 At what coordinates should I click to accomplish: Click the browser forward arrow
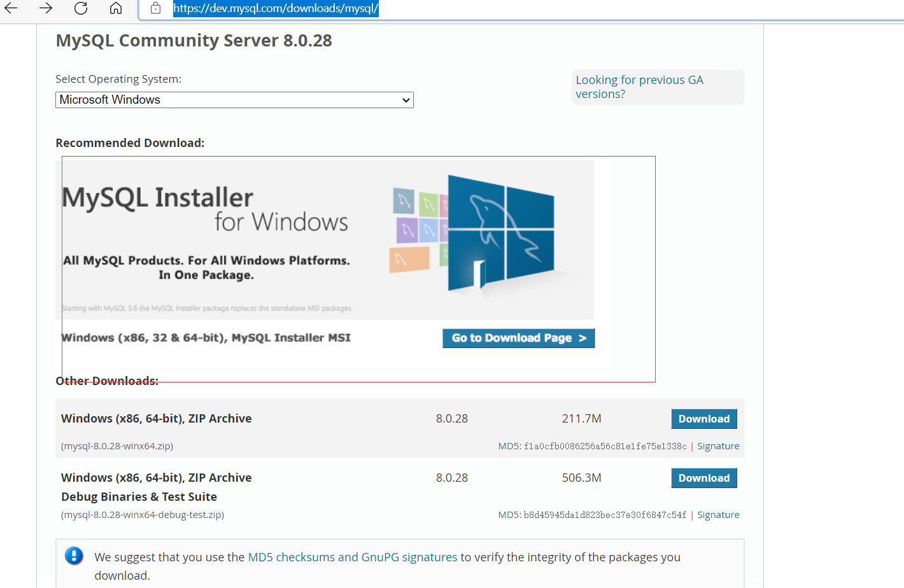[x=46, y=8]
